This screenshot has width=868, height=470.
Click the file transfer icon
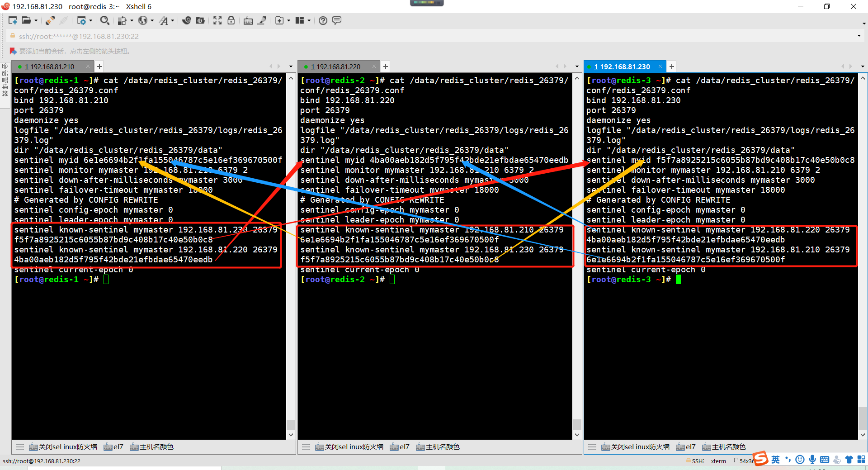coord(122,20)
